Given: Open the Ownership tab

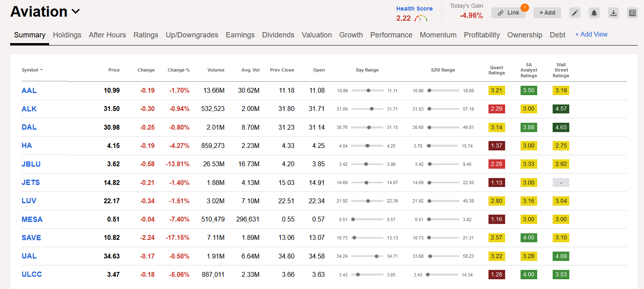Looking at the screenshot, I should [x=525, y=35].
